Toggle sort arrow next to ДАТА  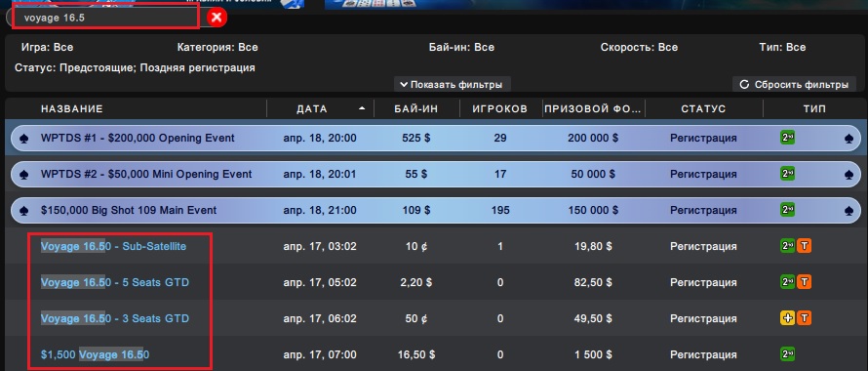coord(362,108)
